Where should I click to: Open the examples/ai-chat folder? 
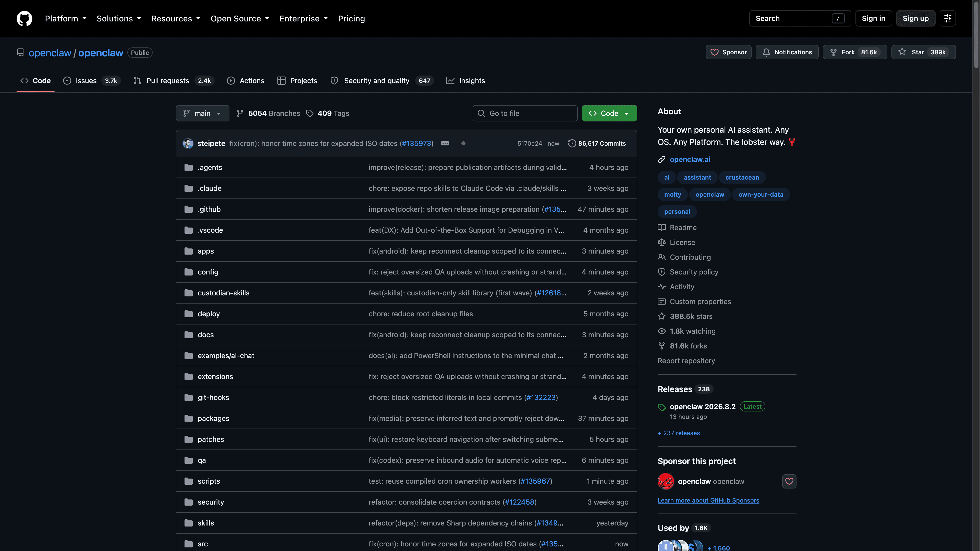[x=226, y=356]
